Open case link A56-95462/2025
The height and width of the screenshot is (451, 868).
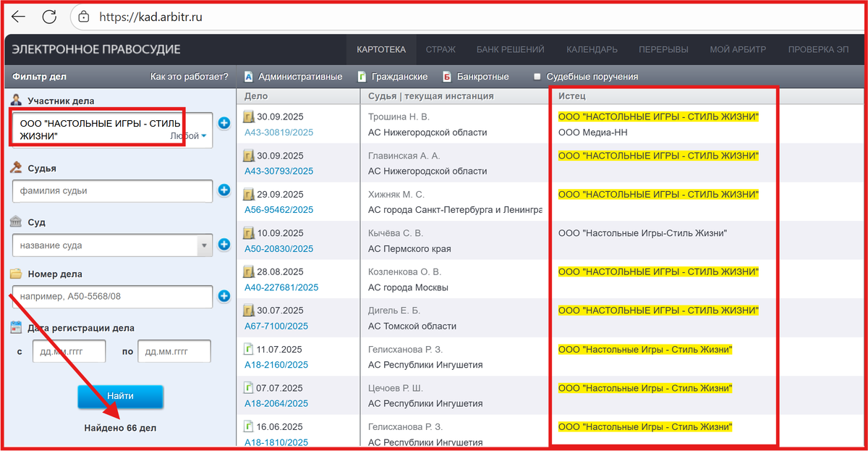click(278, 210)
